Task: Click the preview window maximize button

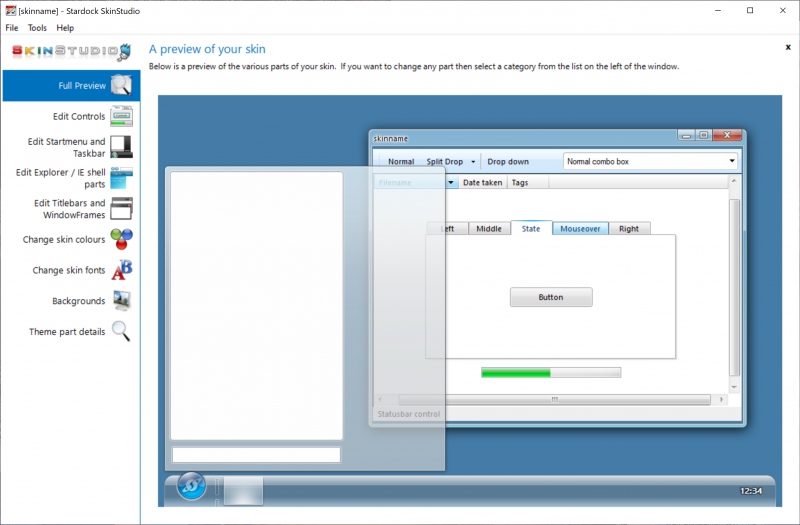Action: 704,135
